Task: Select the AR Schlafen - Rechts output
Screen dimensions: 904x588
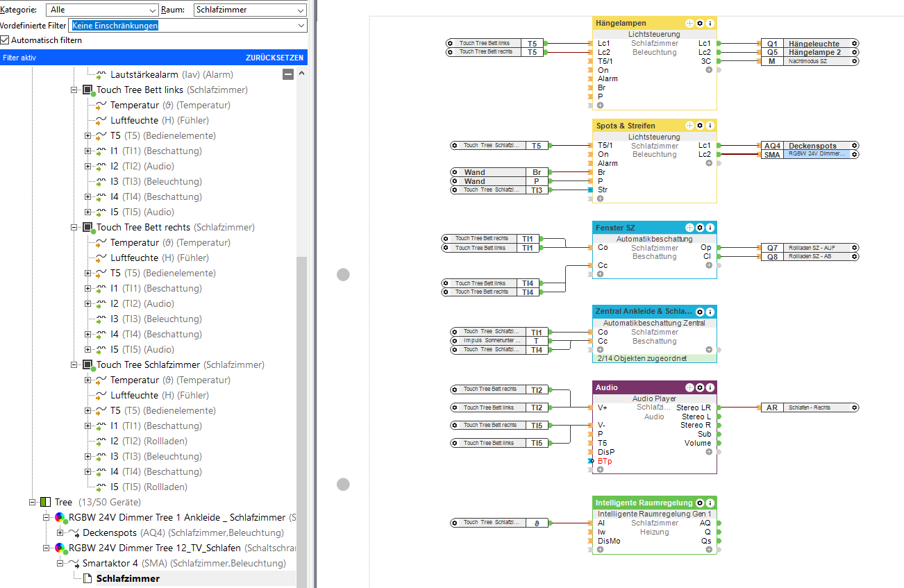Action: pyautogui.click(x=810, y=408)
